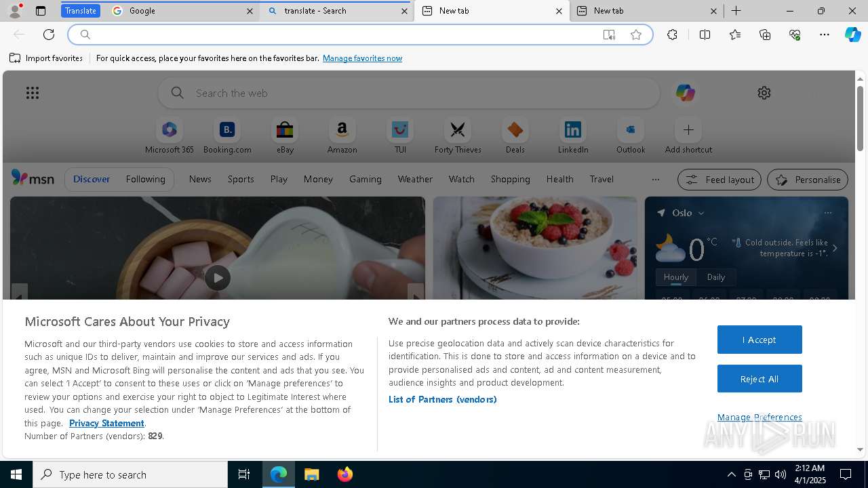Image resolution: width=868 pixels, height=488 pixels.
Task: Open the Favorites list icon
Action: tap(735, 35)
